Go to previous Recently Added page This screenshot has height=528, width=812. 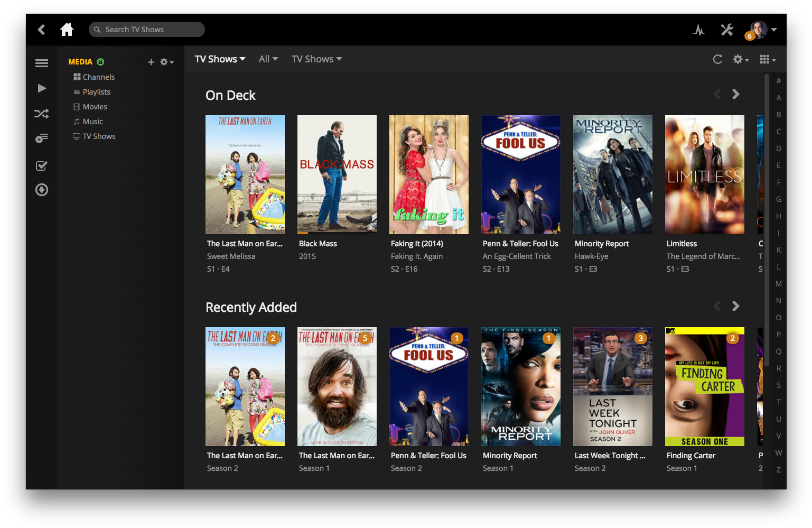717,306
